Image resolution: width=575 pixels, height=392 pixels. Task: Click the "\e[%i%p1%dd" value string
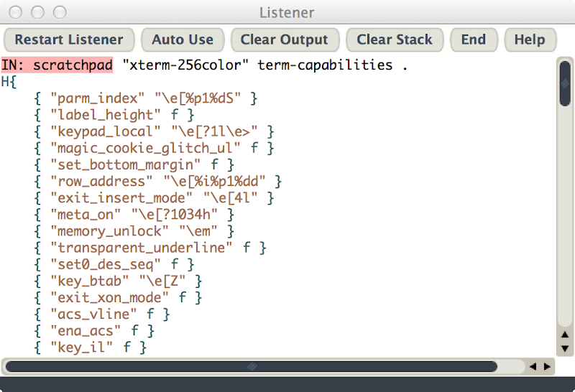(214, 182)
